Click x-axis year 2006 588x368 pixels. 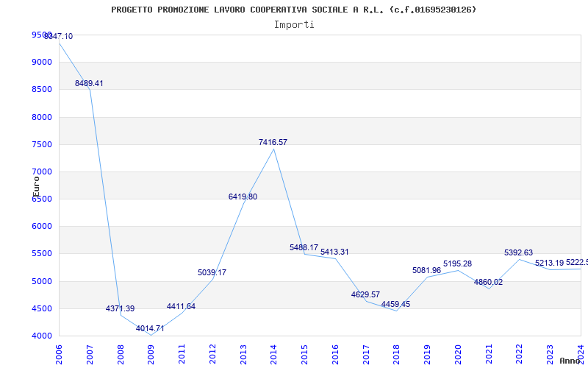[x=59, y=355]
